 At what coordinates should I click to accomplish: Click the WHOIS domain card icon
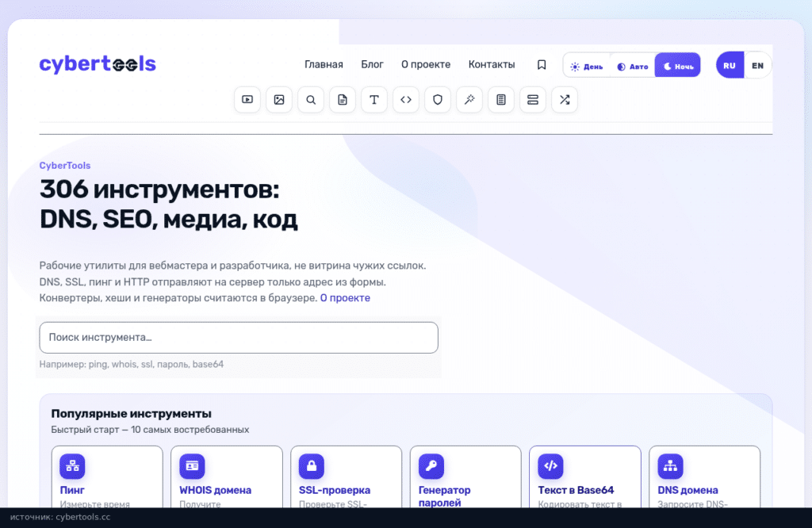pyautogui.click(x=192, y=466)
